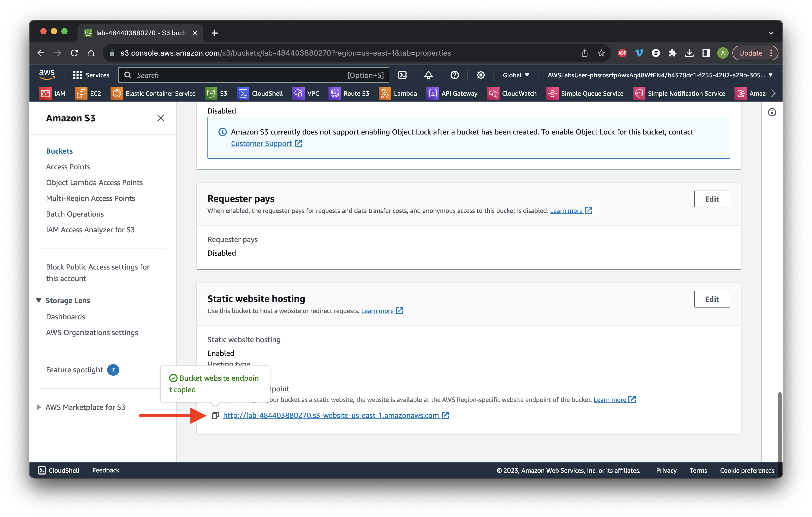Open Chrome profile avatar
This screenshot has height=517, width=812.
pyautogui.click(x=723, y=53)
